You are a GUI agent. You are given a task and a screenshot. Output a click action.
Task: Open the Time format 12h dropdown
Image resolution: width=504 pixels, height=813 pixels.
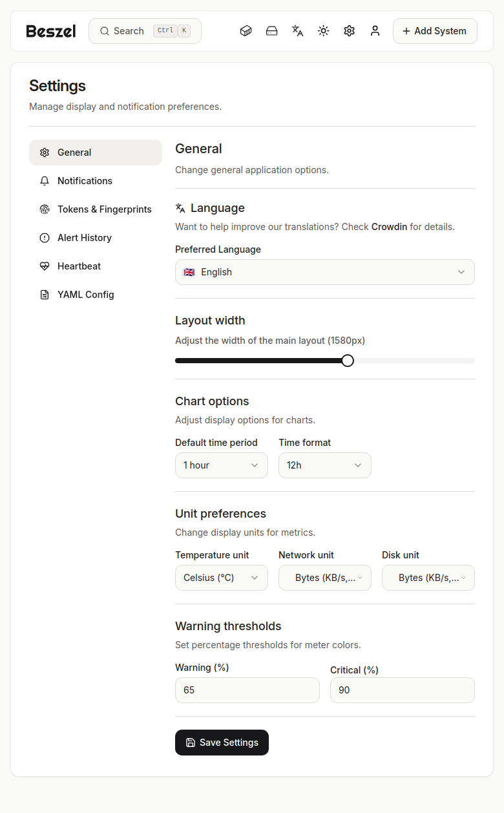coord(325,465)
